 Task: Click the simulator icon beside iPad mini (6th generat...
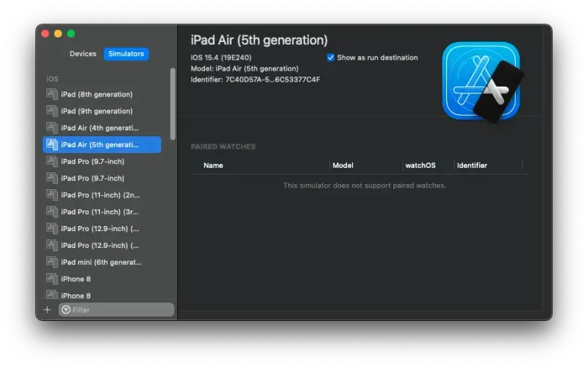tap(51, 262)
